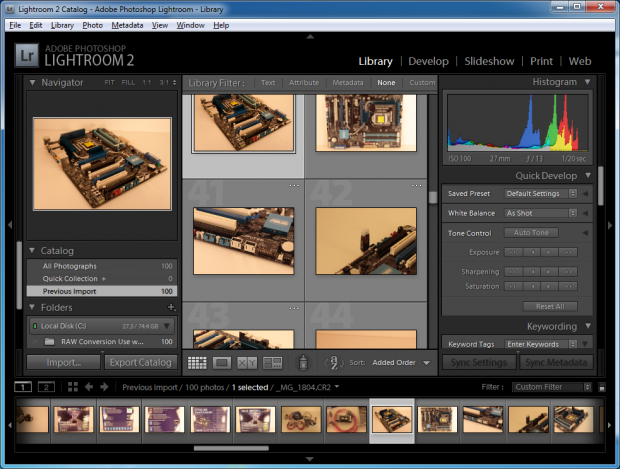Open the White Balance dropdown

[541, 213]
